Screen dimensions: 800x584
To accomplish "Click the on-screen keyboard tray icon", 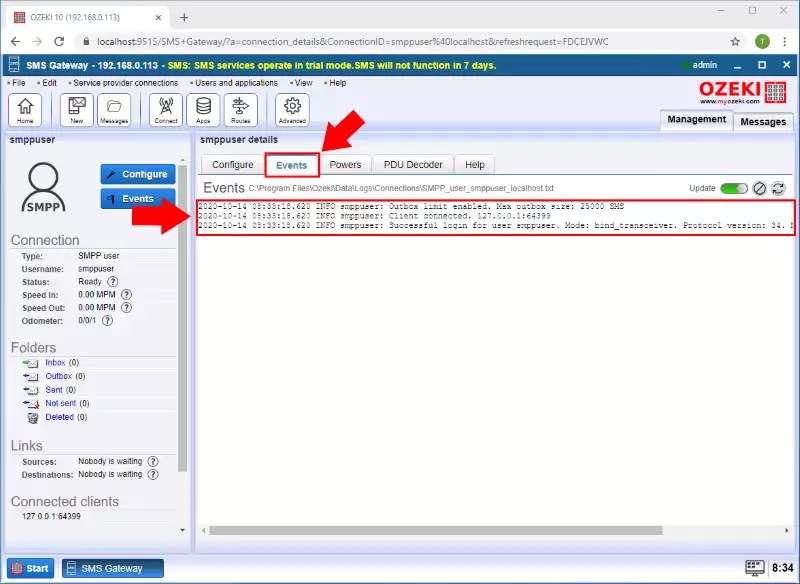I will [755, 568].
